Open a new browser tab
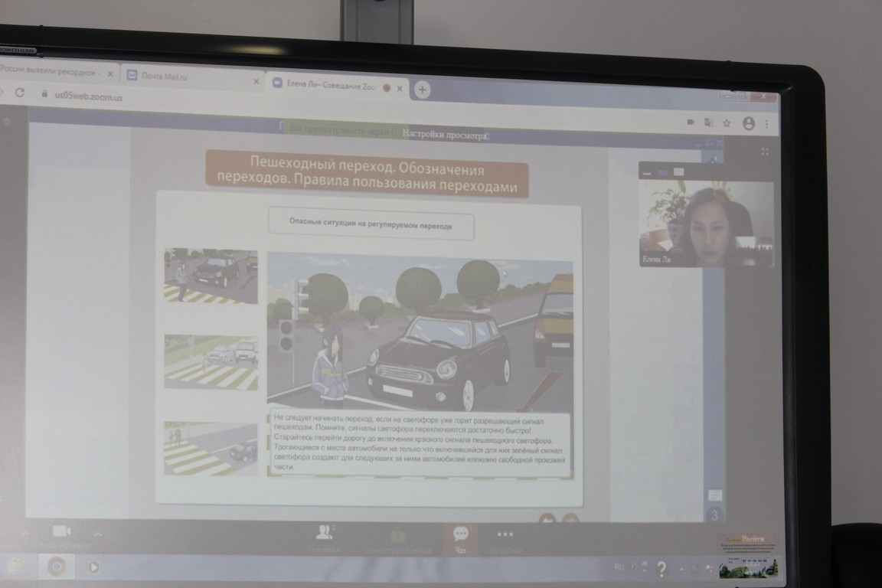 click(423, 90)
